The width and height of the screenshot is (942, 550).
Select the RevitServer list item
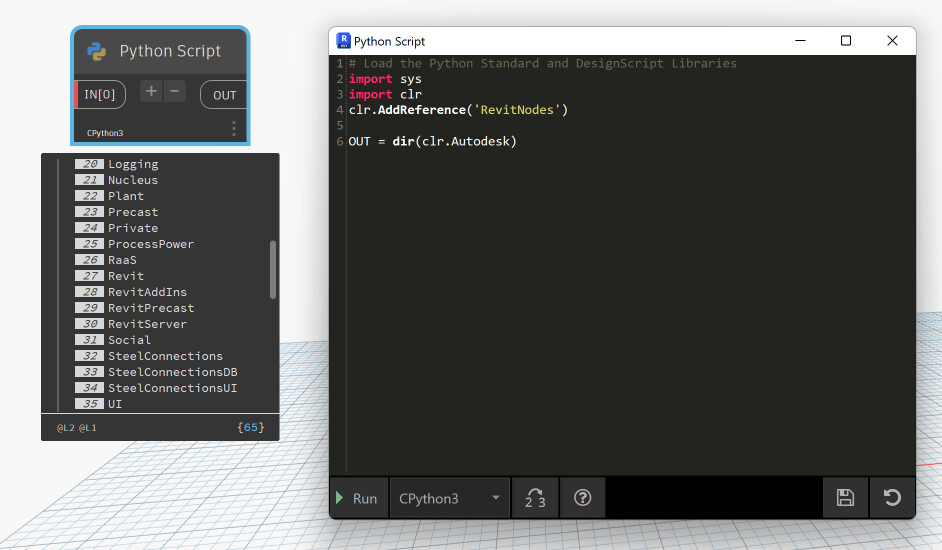(147, 324)
